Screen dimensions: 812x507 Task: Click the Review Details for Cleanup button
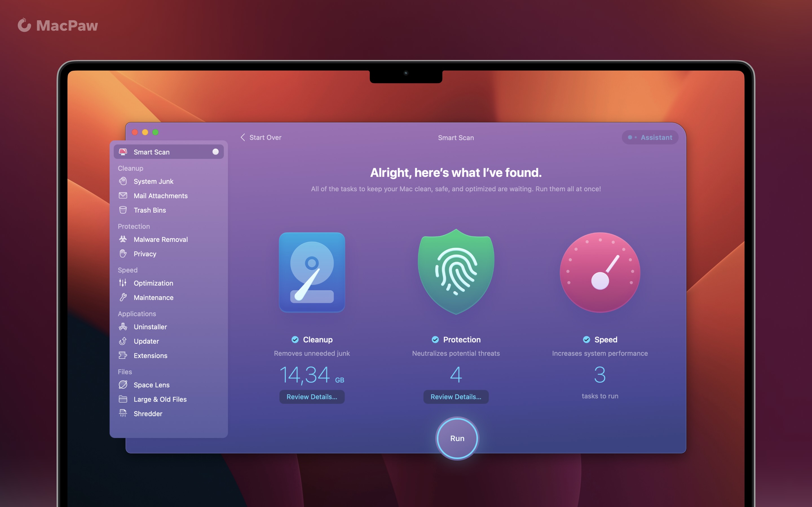coord(311,396)
